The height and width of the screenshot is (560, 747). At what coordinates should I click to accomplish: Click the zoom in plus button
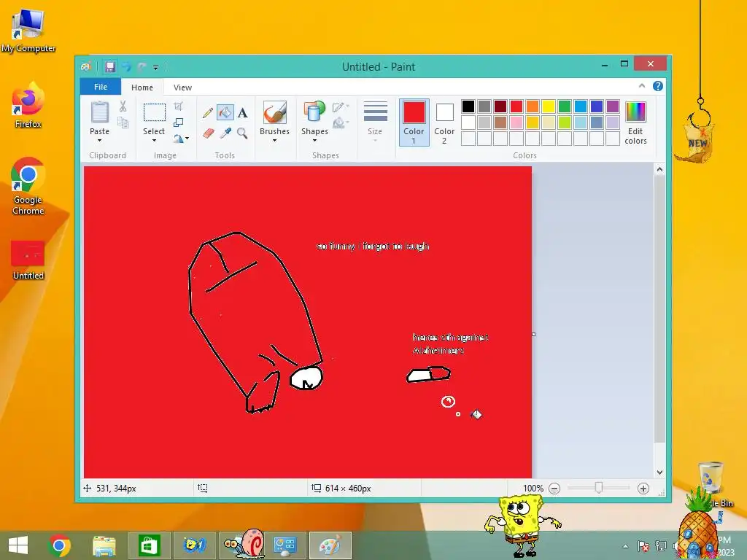643,489
